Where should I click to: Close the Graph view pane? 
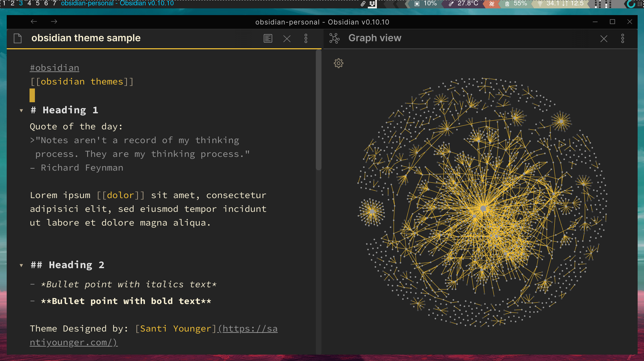(x=604, y=39)
